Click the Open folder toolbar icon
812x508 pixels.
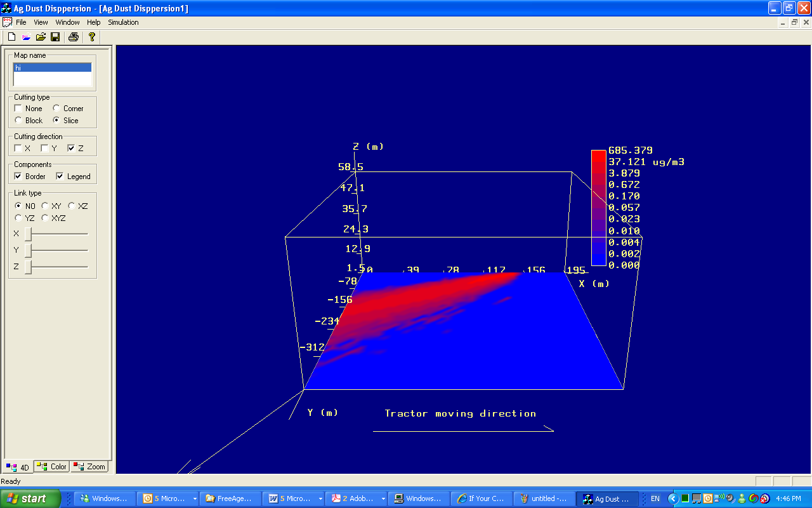tap(41, 37)
